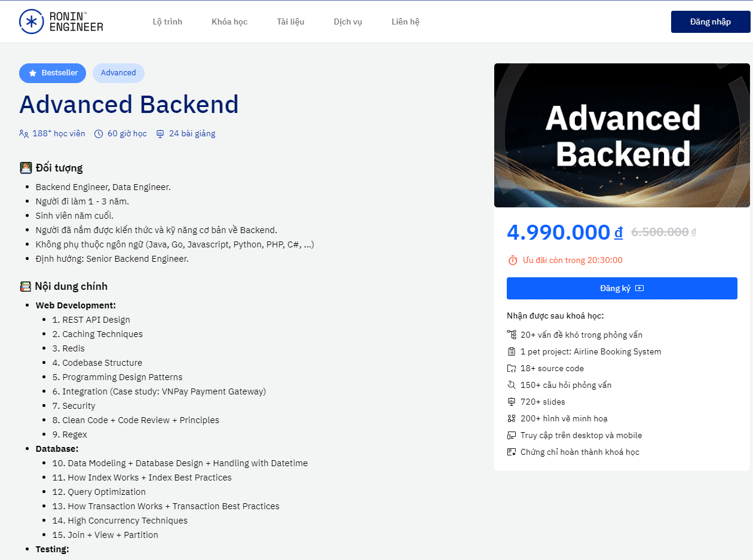Click '4. Codebase Structure' item
The image size is (753, 560).
point(97,363)
